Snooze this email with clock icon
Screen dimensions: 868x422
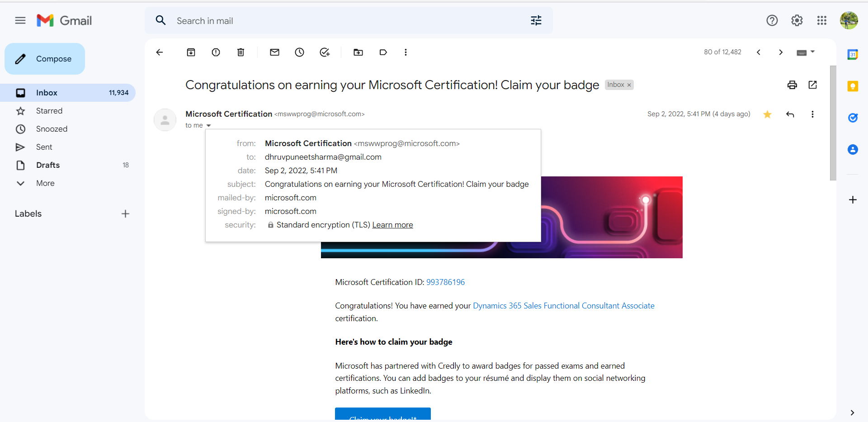click(x=300, y=52)
